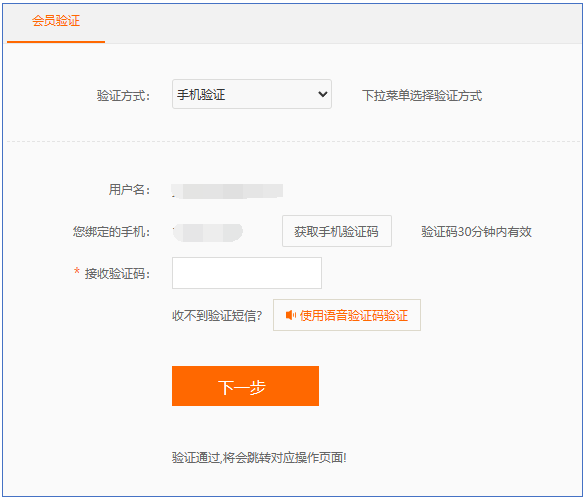Click the blurred username value
The image size is (588, 501).
pyautogui.click(x=227, y=191)
